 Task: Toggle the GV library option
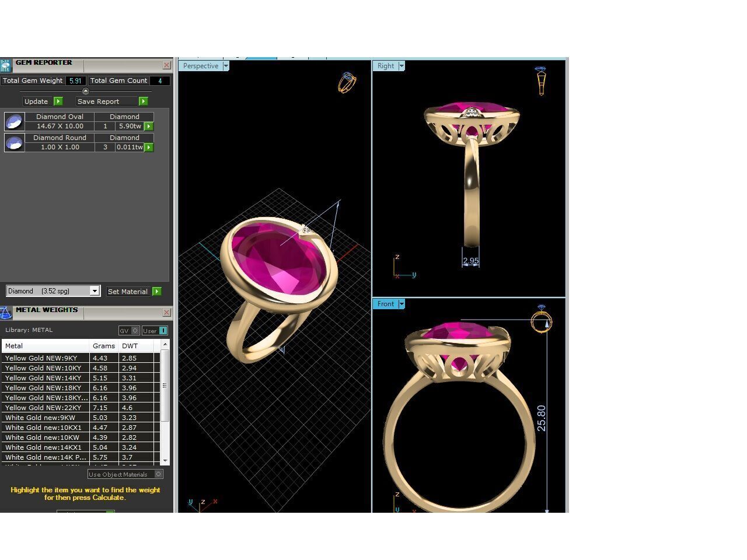point(129,331)
